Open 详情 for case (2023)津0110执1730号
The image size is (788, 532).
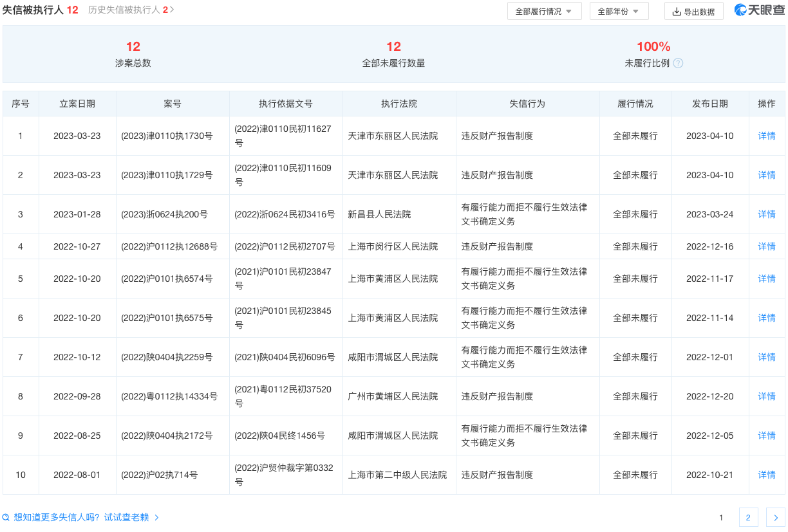(766, 136)
